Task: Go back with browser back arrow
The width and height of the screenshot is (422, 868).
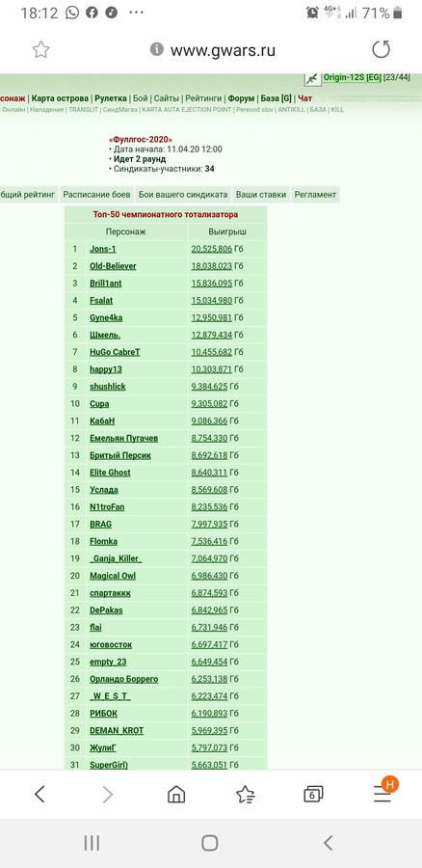Action: tap(40, 795)
